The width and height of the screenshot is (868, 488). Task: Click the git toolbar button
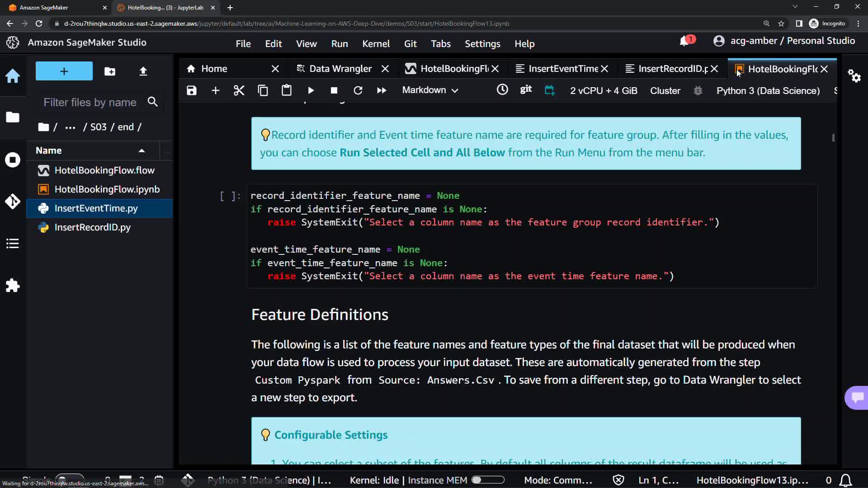pyautogui.click(x=526, y=89)
